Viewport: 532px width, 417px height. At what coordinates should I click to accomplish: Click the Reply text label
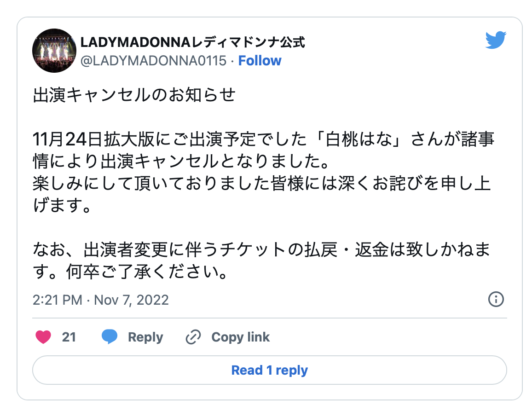click(145, 337)
